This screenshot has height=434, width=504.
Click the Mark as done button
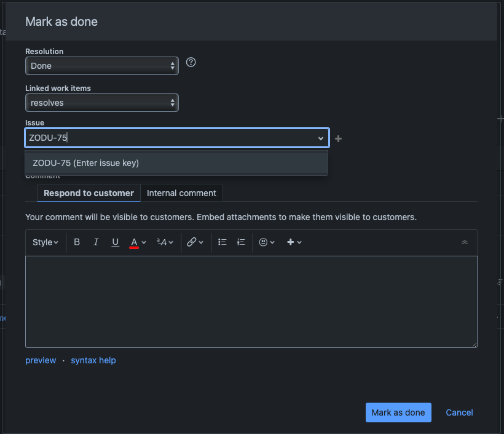point(398,412)
